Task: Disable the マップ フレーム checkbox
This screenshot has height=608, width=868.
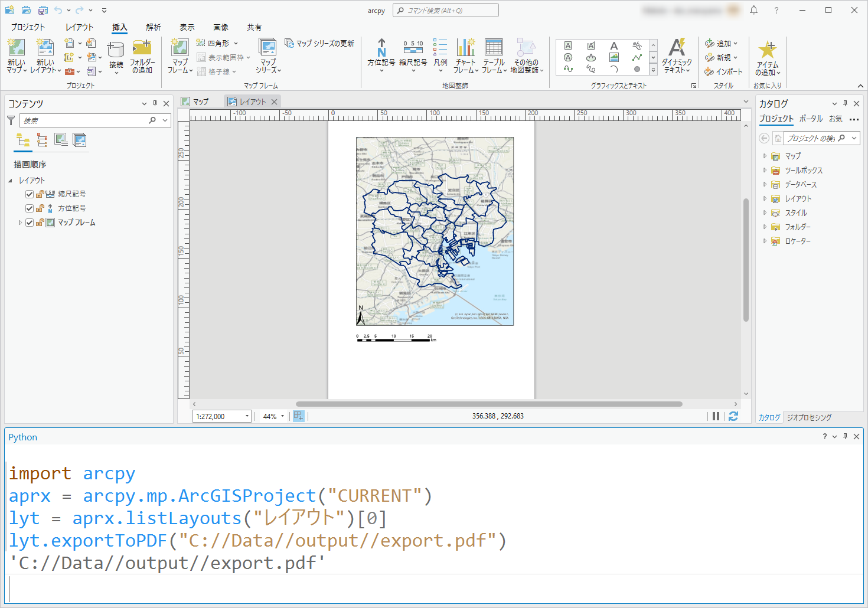Action: tap(30, 223)
